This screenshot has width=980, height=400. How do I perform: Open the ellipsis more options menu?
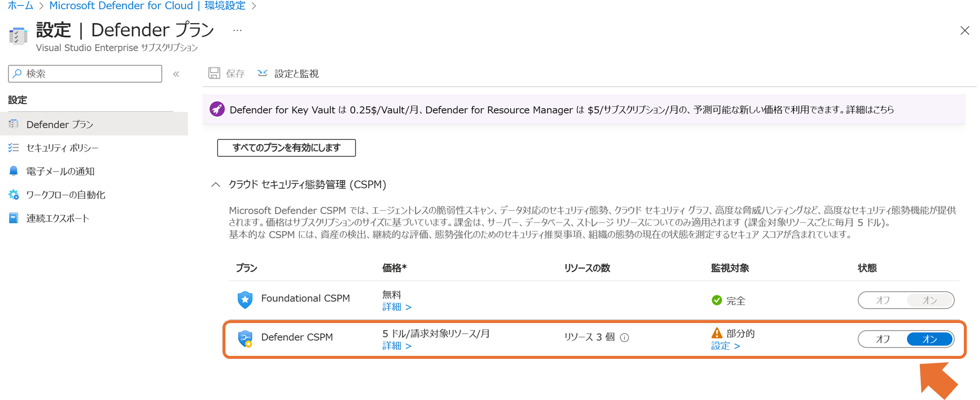[238, 30]
